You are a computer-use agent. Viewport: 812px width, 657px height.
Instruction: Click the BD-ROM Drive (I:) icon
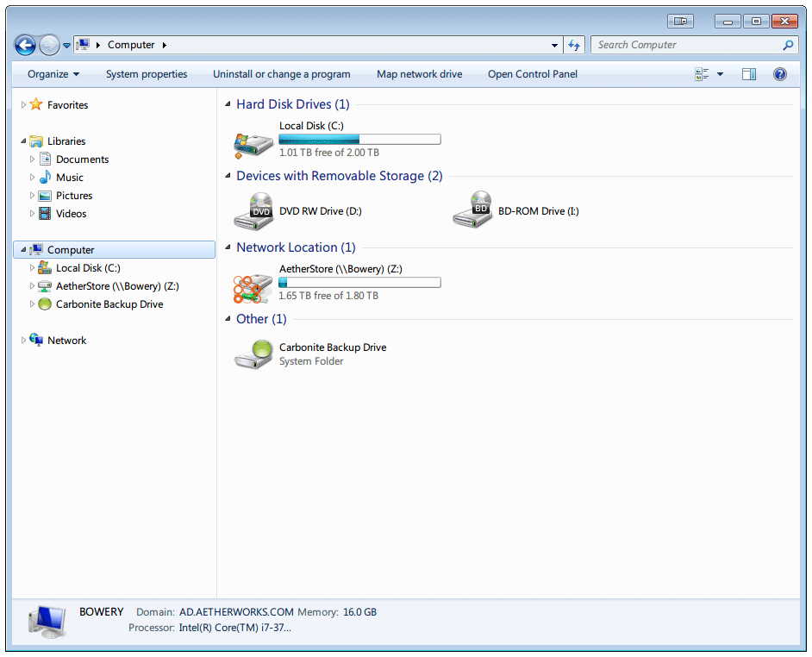(x=472, y=210)
